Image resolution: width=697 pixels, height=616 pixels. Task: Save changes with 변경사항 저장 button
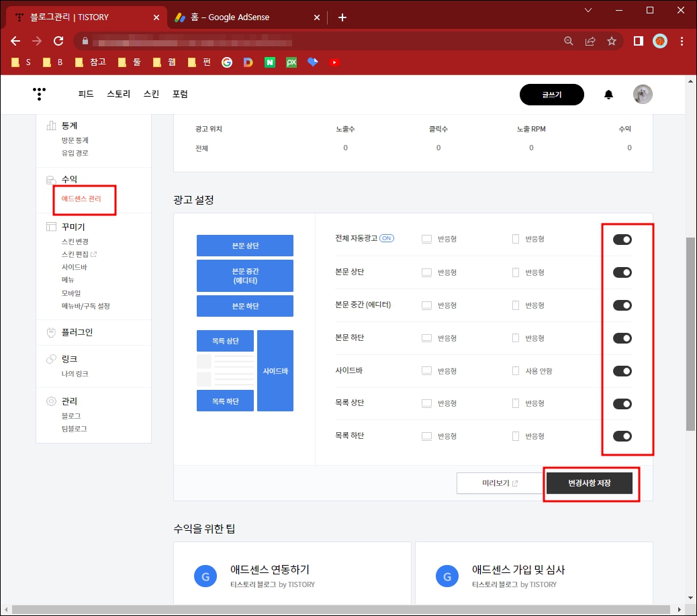(x=590, y=482)
